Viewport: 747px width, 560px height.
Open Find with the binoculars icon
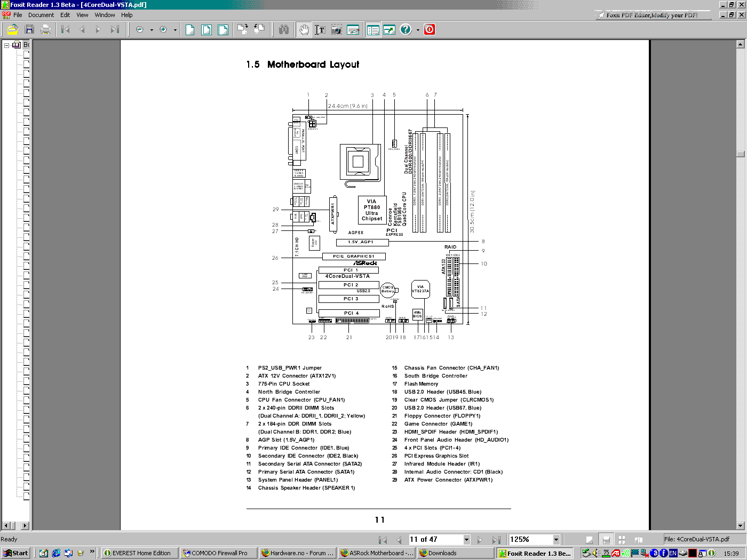(x=284, y=30)
